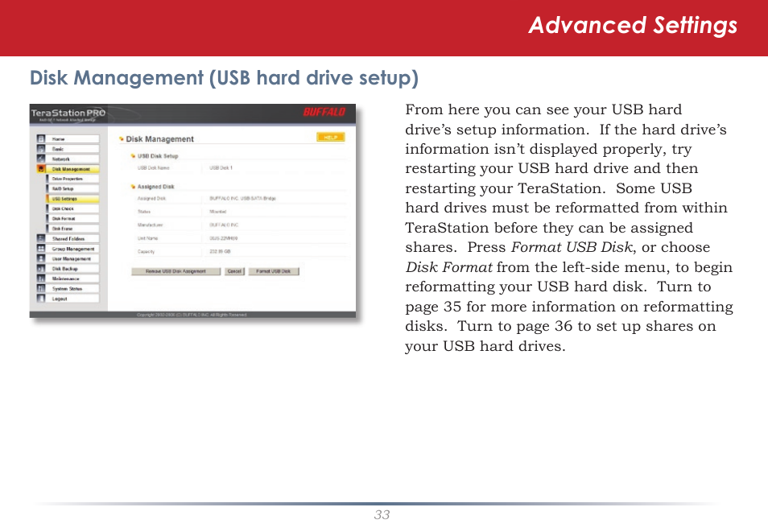Click Remove USB Disk Assignment button
768x532 pixels.
[175, 271]
